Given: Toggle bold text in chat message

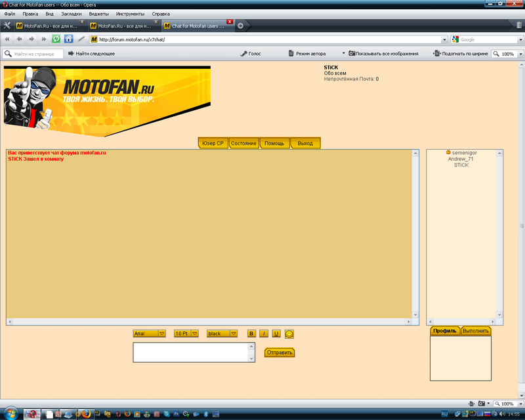Looking at the screenshot, I should pyautogui.click(x=251, y=333).
